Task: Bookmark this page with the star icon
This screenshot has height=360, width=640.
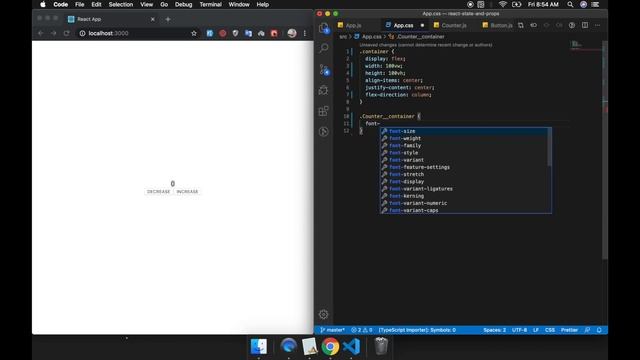Action: (x=194, y=33)
